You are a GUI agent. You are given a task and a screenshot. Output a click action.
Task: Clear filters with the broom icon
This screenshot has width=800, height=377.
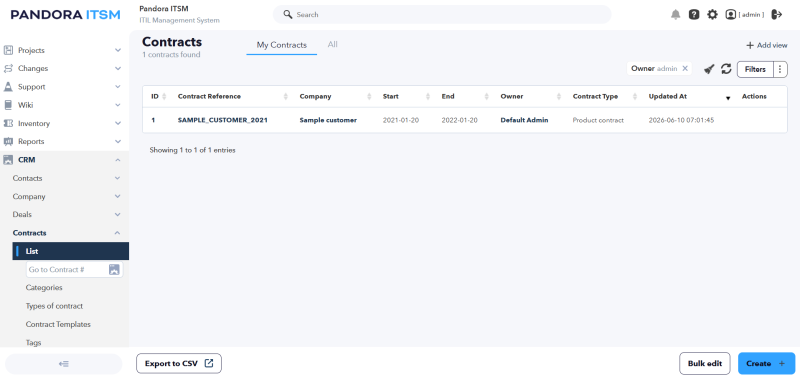click(709, 69)
